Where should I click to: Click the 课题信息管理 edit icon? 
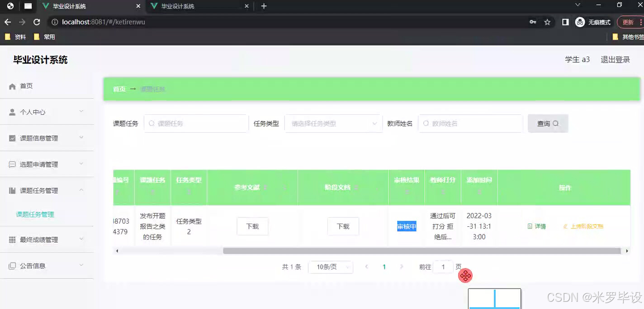12,138
